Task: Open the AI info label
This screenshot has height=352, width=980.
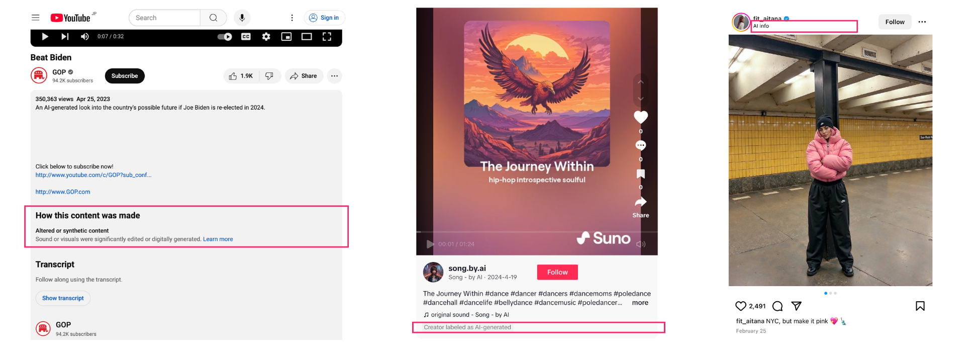Action: [761, 26]
